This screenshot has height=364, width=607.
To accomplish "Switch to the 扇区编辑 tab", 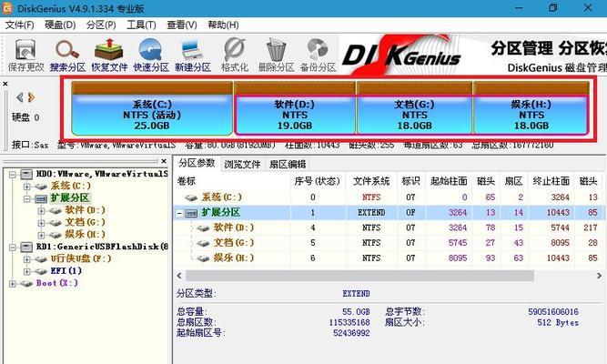I will pyautogui.click(x=288, y=164).
